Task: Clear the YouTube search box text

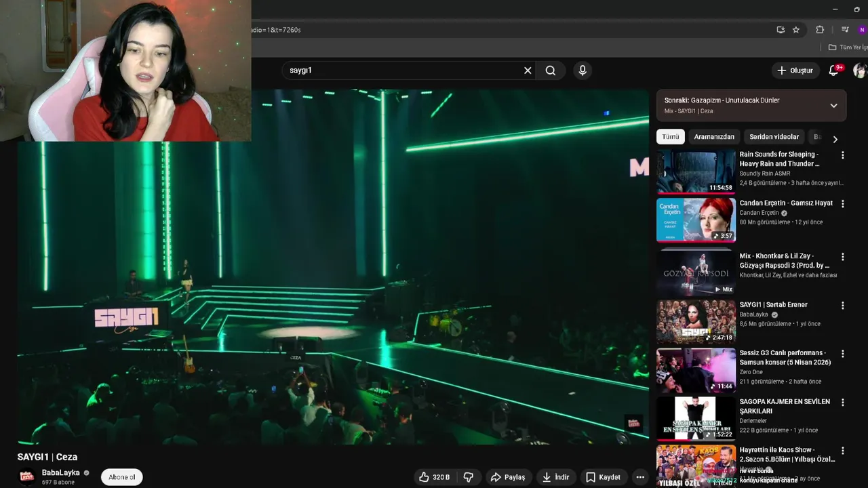Action: (528, 70)
